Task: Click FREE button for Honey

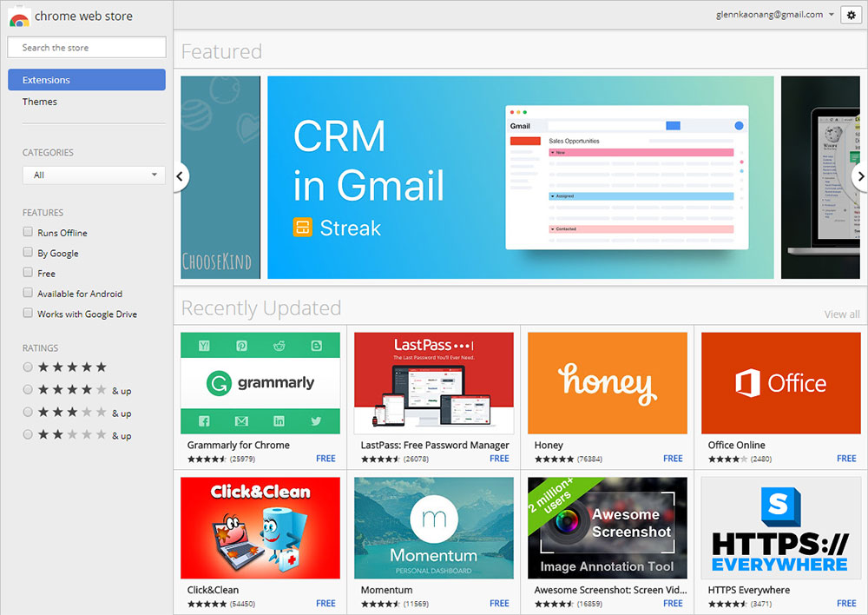Action: tap(673, 459)
